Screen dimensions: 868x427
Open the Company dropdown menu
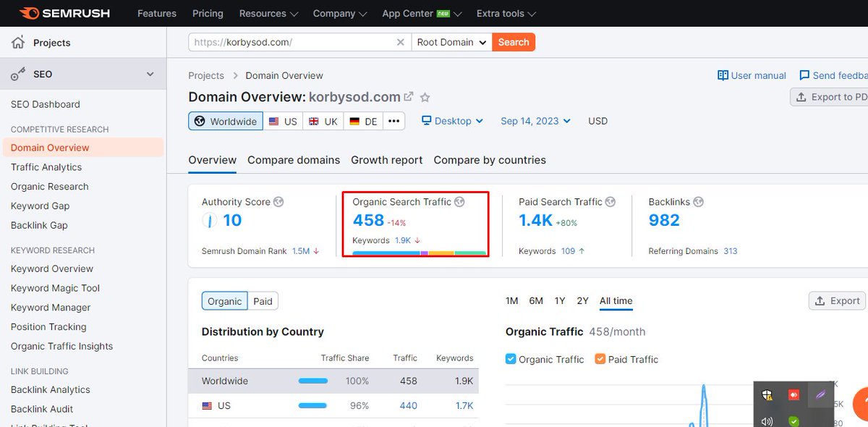pos(340,13)
